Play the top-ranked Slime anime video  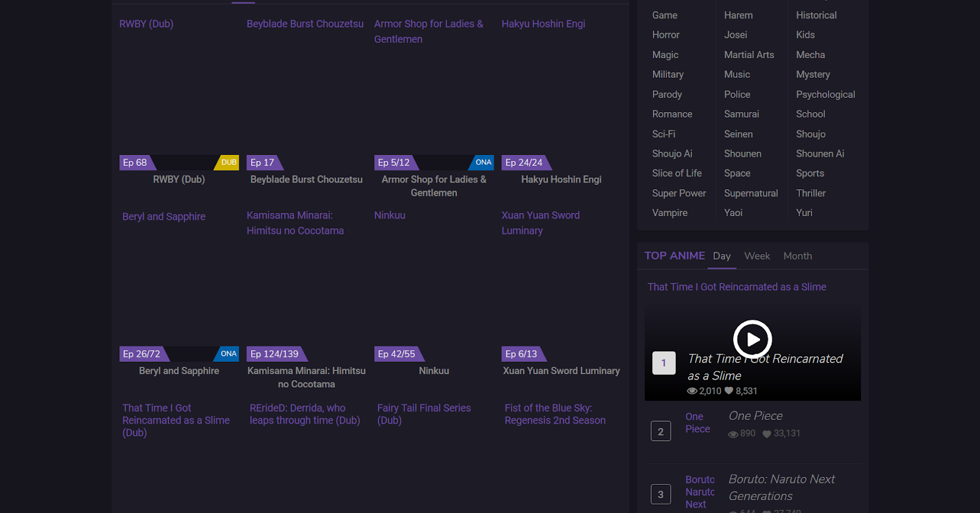752,339
